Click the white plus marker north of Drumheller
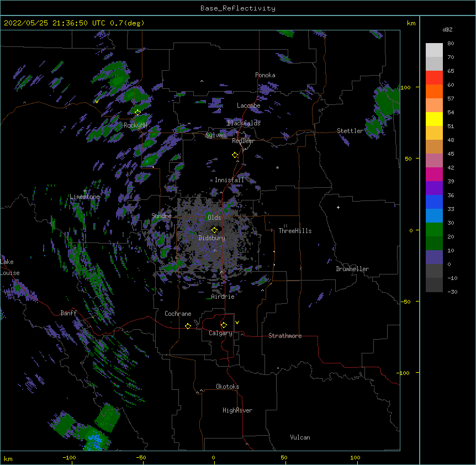Screen dimensions: 476x465 338,207
